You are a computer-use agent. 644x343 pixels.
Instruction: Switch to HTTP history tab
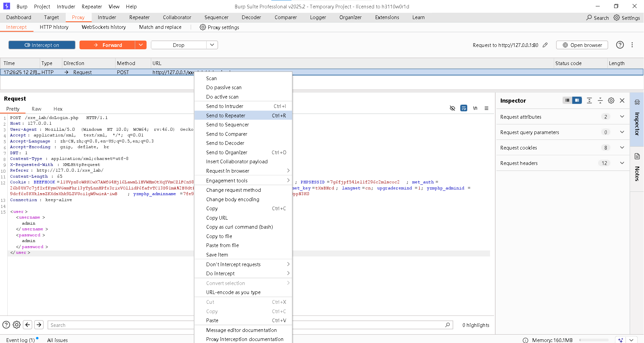click(54, 27)
